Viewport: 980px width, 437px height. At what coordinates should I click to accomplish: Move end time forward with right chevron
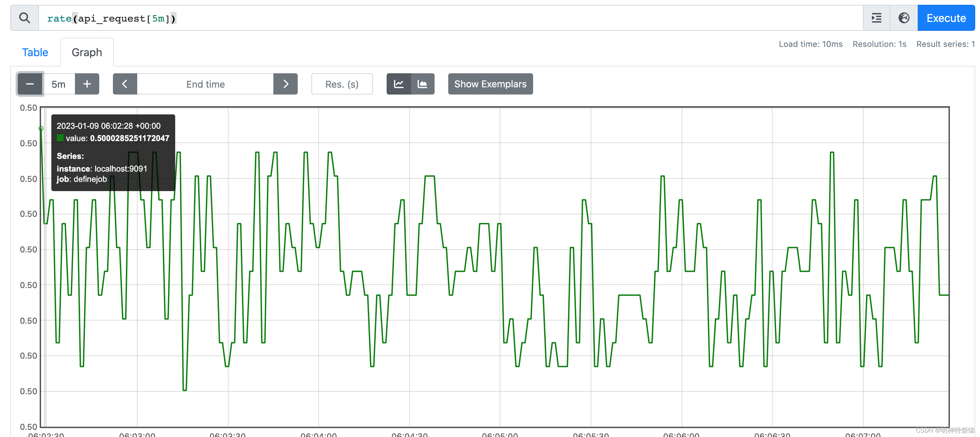pos(286,84)
